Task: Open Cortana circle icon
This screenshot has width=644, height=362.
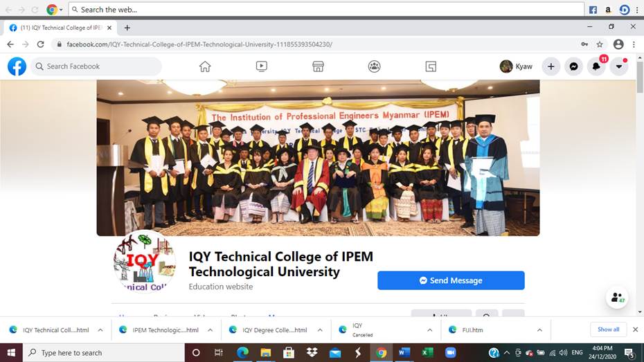Action: pyautogui.click(x=196, y=352)
